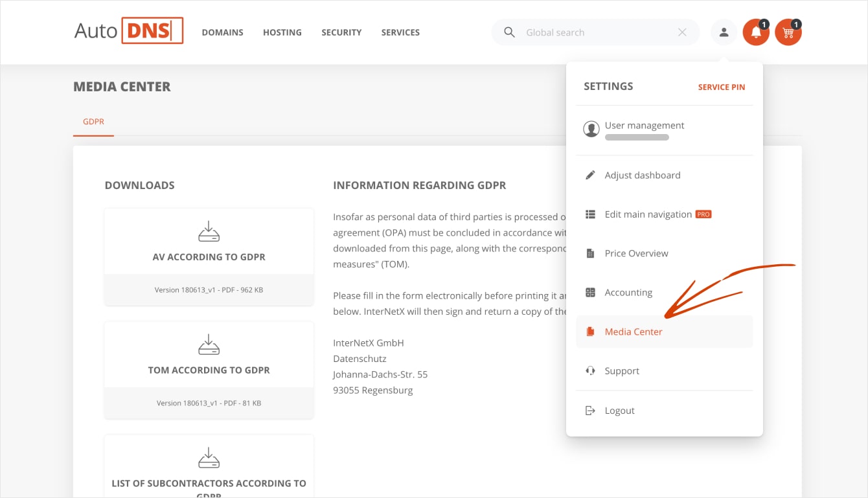The image size is (868, 498).
Task: Download AV ACCORDING TO GDPR
Action: [x=209, y=256]
